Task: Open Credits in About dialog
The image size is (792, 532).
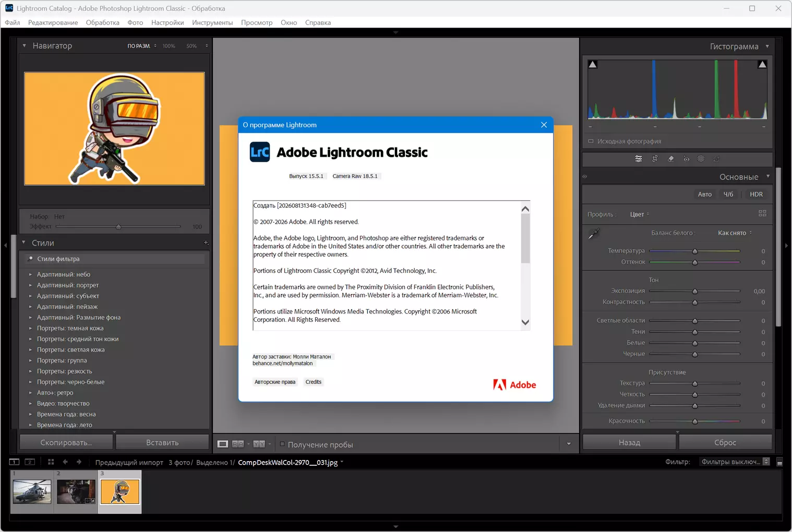Action: point(314,382)
